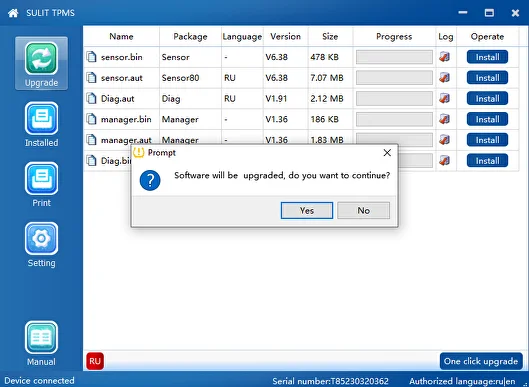Click the SULIT TPMS title text
This screenshot has width=529, height=387.
[50, 13]
